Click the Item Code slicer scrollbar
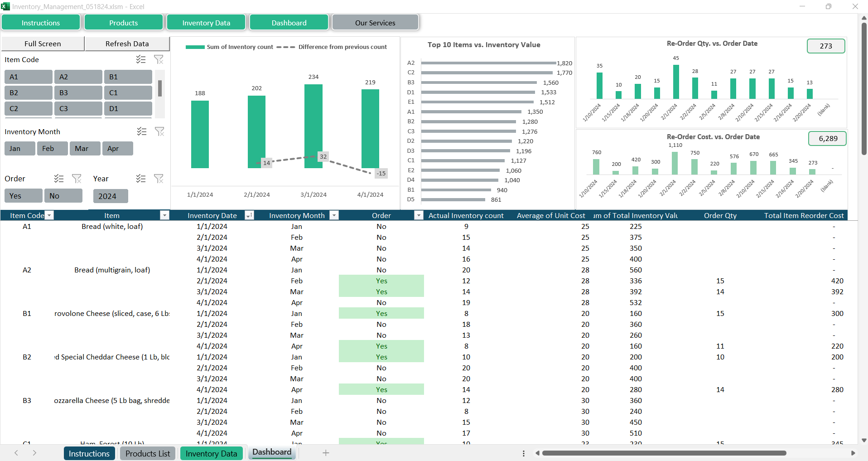868x461 pixels. point(160,88)
